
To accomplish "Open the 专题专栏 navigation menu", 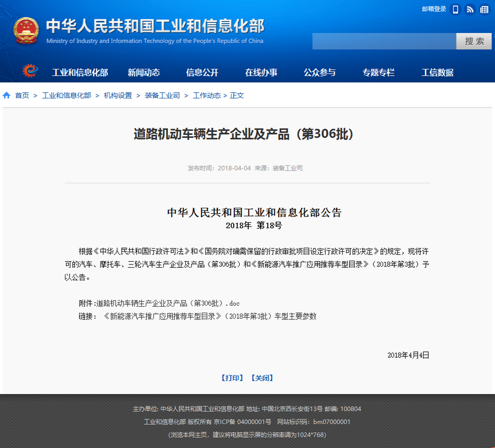I will (x=378, y=73).
